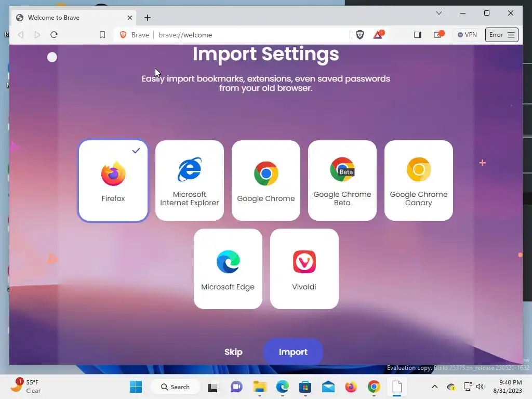Open the Windows Start menu
The width and height of the screenshot is (532, 399).
coord(136,387)
